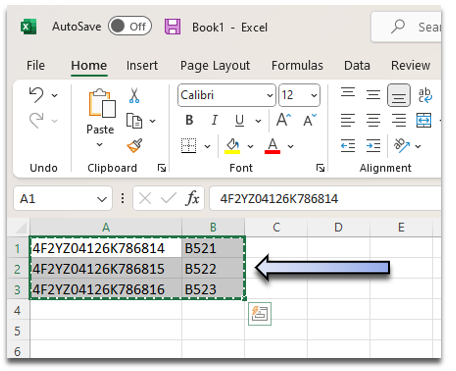Expand the Underline style dropdown
Viewport: 456px width, 371px height.
pos(258,121)
